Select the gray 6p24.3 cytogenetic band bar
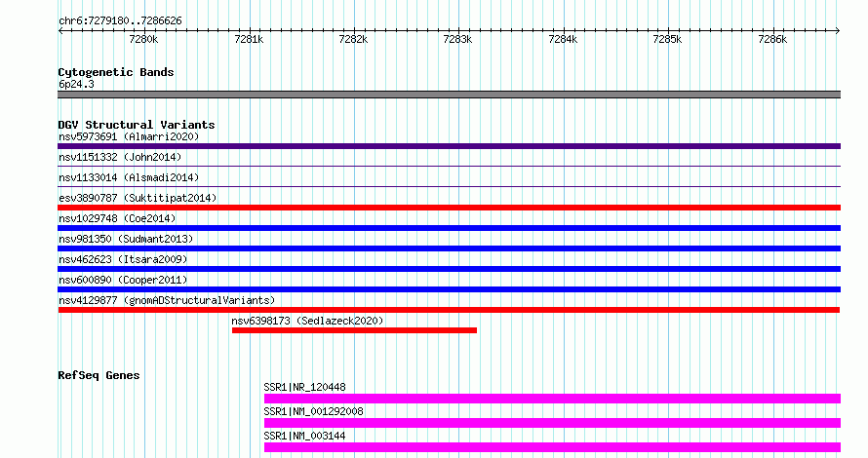Viewport: 868px width, 458px height. coord(449,95)
